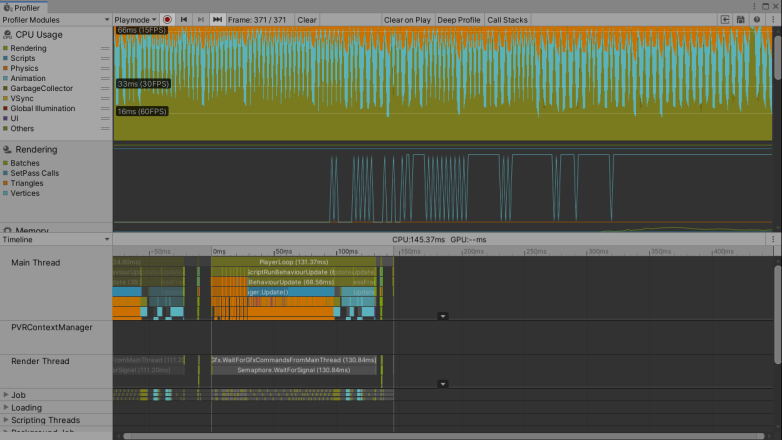
Task: Expand Render Thread rows arrow
Action: coord(442,384)
